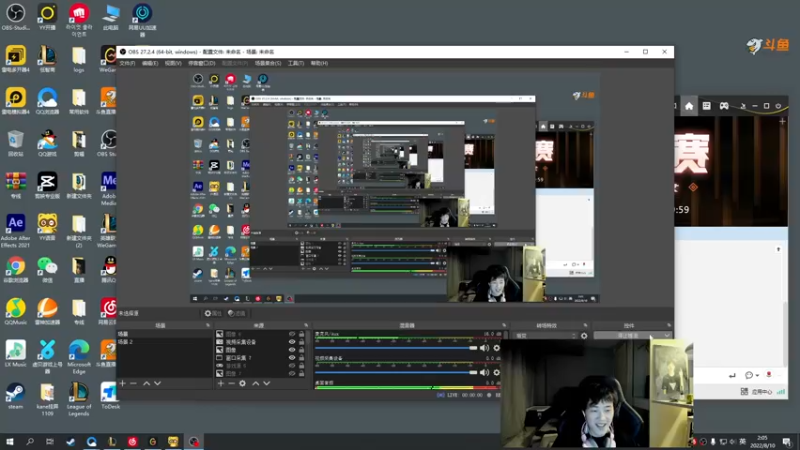Open the Adobe After Effects 2021 shortcut
The height and width of the screenshot is (450, 800).
[15, 230]
